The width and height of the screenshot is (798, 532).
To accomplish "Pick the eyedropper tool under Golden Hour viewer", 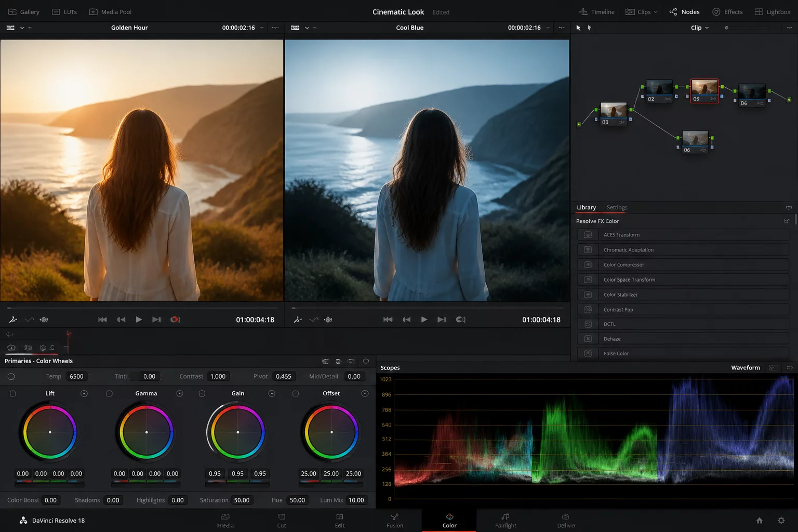I will [13, 320].
